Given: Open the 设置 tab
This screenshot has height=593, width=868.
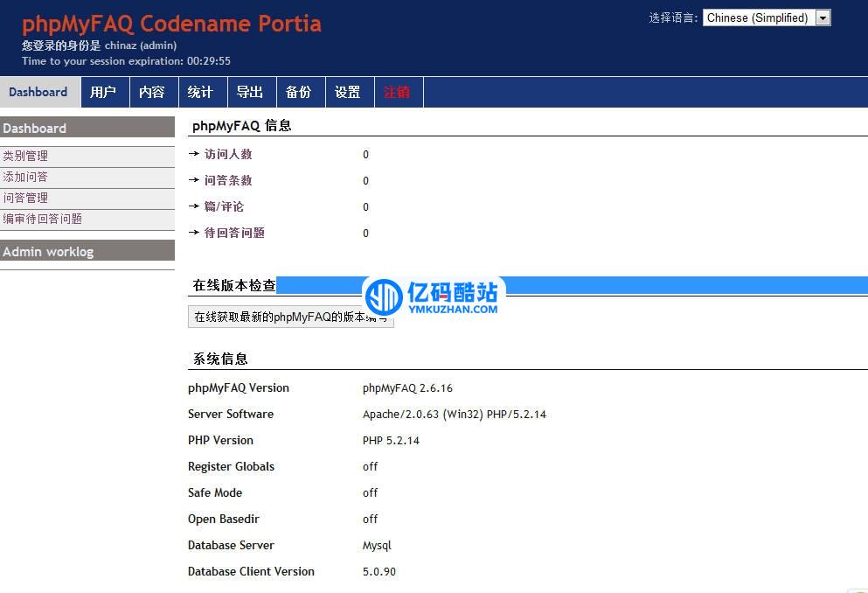Looking at the screenshot, I should click(x=348, y=92).
